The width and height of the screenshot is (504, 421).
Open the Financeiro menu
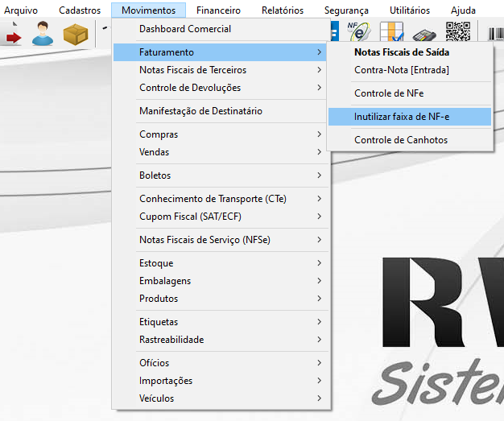click(218, 10)
